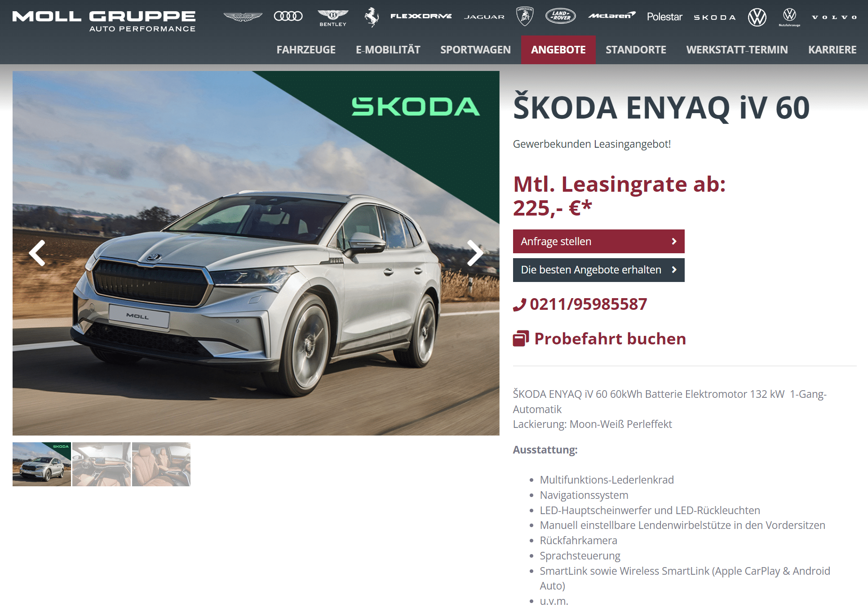
Task: Show the previous car image
Action: point(37,253)
